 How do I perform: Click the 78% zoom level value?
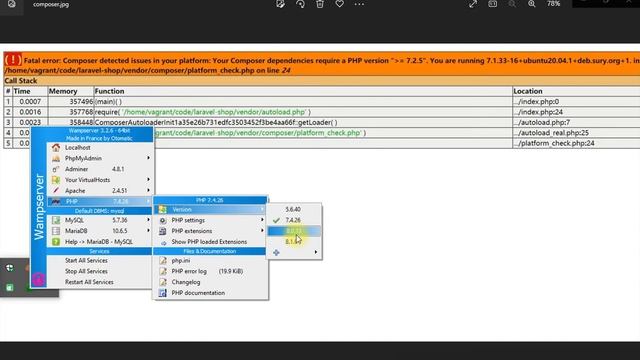(x=553, y=4)
